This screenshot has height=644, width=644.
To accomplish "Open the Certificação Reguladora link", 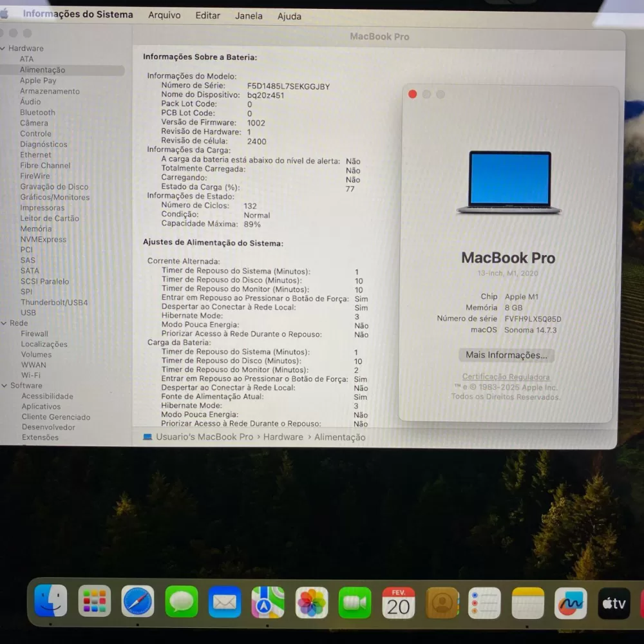I will pyautogui.click(x=506, y=377).
